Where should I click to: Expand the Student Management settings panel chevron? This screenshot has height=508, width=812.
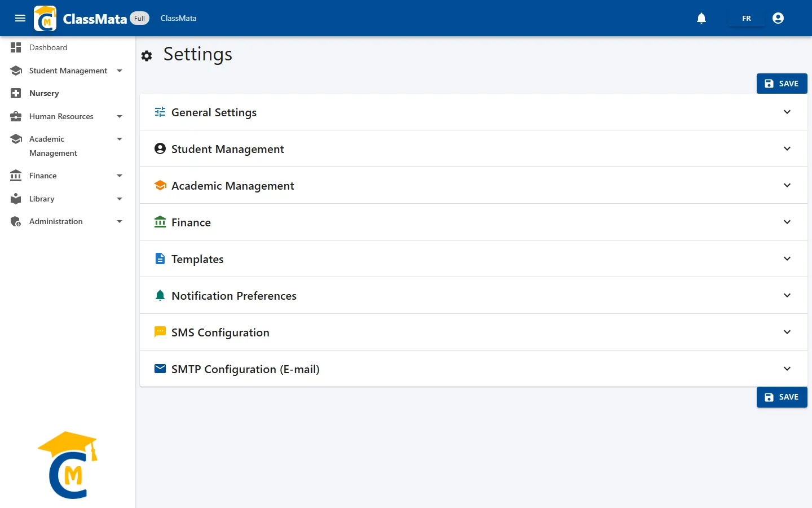[x=787, y=148]
